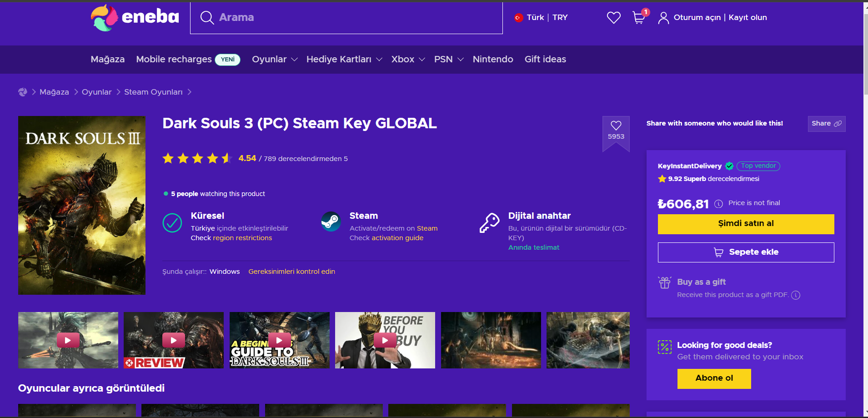Click the vendor rating star icon

pyautogui.click(x=662, y=179)
